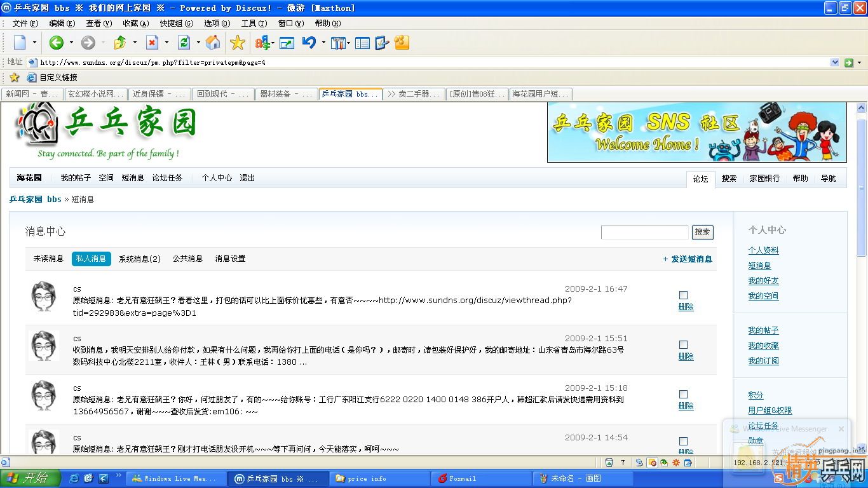868x488 pixels.
Task: Click the full screen window toolbar icon
Action: [x=287, y=43]
